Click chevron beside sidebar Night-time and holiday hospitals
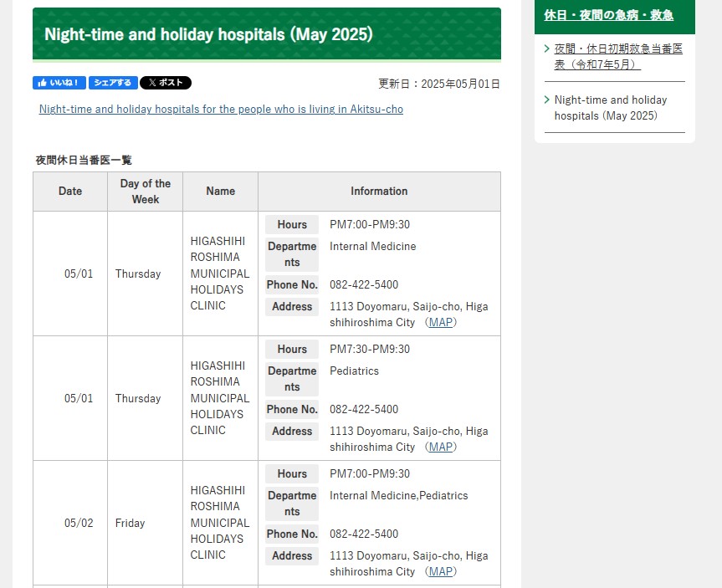This screenshot has width=722, height=588. [546, 100]
